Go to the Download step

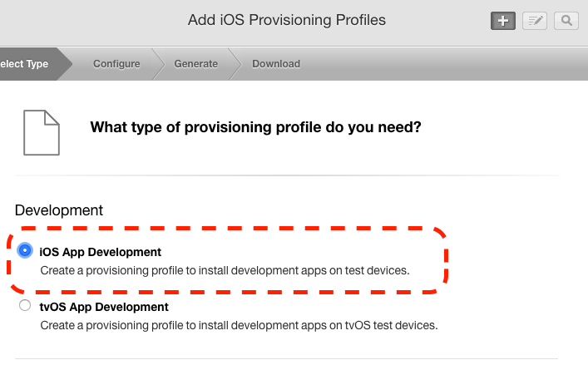[276, 64]
